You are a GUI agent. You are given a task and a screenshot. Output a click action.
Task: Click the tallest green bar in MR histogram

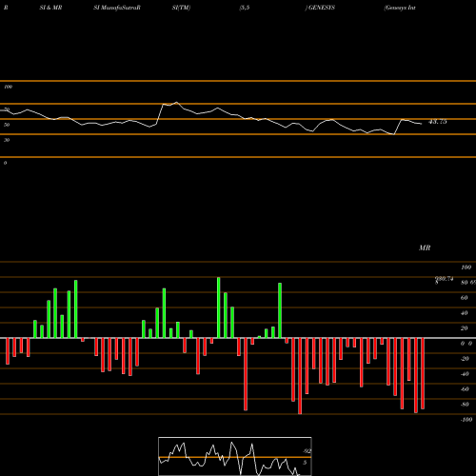tap(219, 307)
